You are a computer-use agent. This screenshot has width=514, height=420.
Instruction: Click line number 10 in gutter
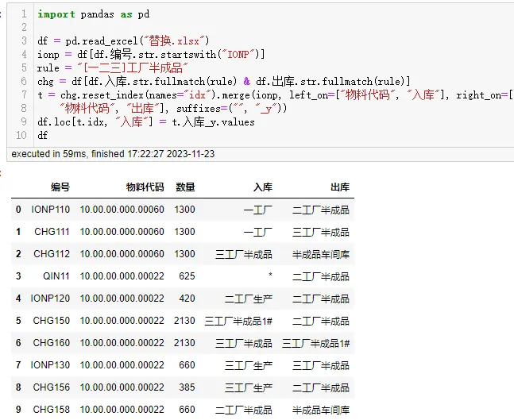(x=21, y=135)
